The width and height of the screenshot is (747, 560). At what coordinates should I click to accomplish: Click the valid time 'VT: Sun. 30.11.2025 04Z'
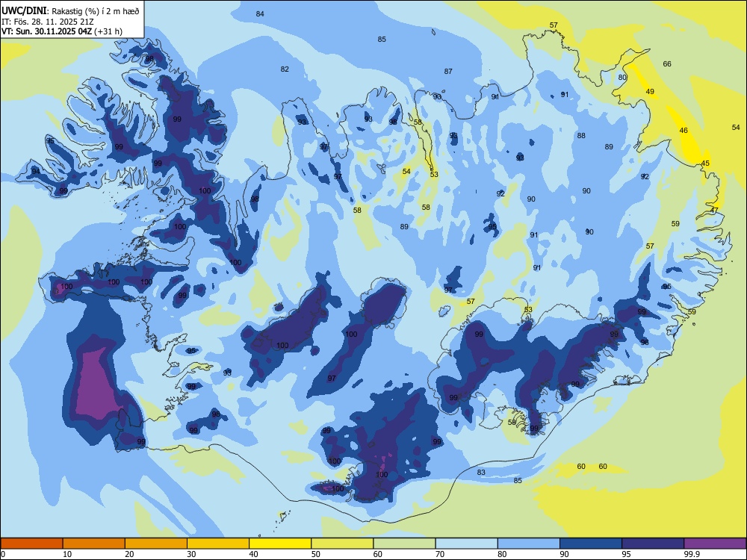coord(47,31)
